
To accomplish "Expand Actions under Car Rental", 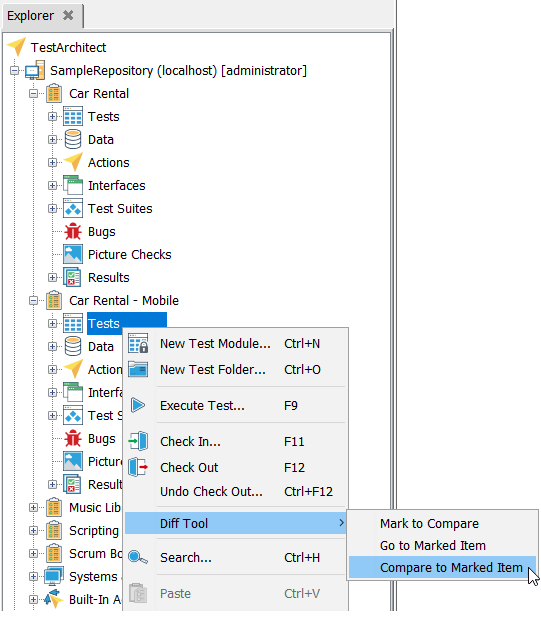I will click(53, 163).
